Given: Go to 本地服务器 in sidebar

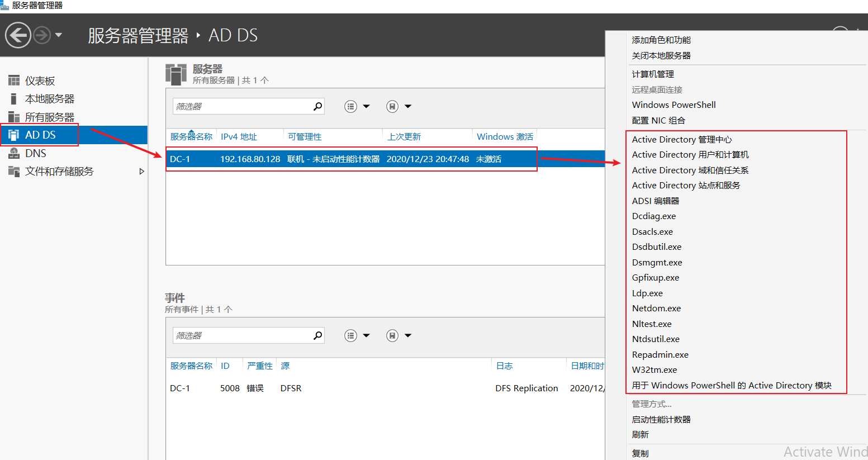Looking at the screenshot, I should [49, 99].
